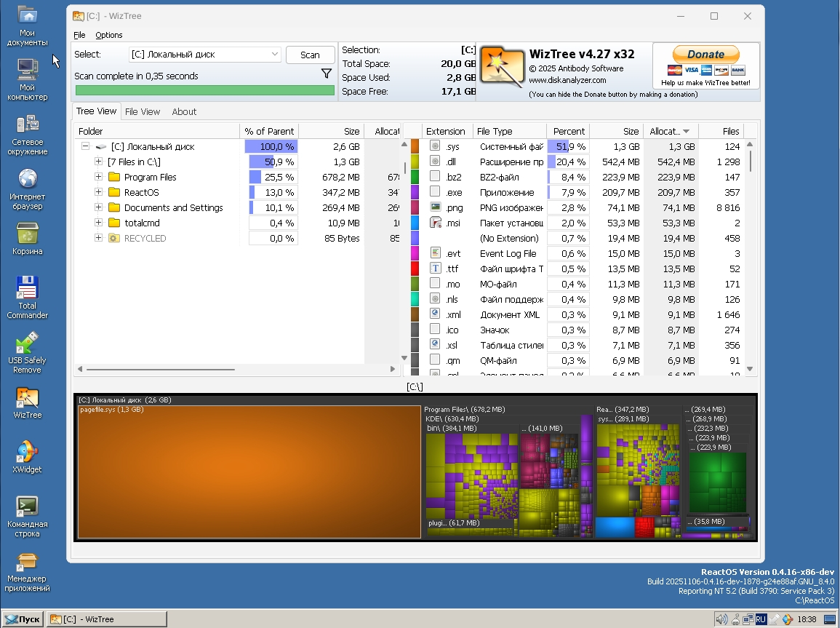Image resolution: width=840 pixels, height=628 pixels.
Task: Open the Options menu
Action: coord(109,34)
